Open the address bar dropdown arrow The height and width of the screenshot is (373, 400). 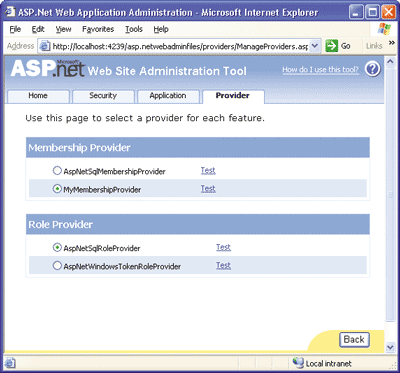click(x=315, y=46)
